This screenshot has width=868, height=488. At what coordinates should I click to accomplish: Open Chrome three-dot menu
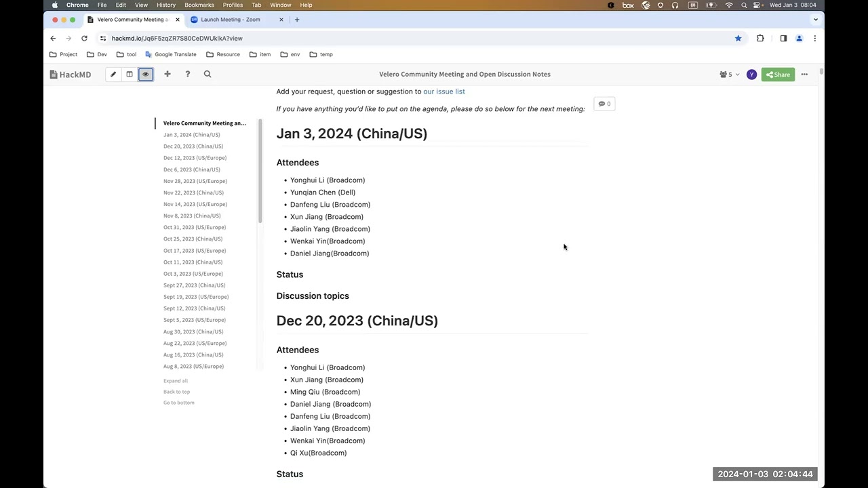point(814,39)
